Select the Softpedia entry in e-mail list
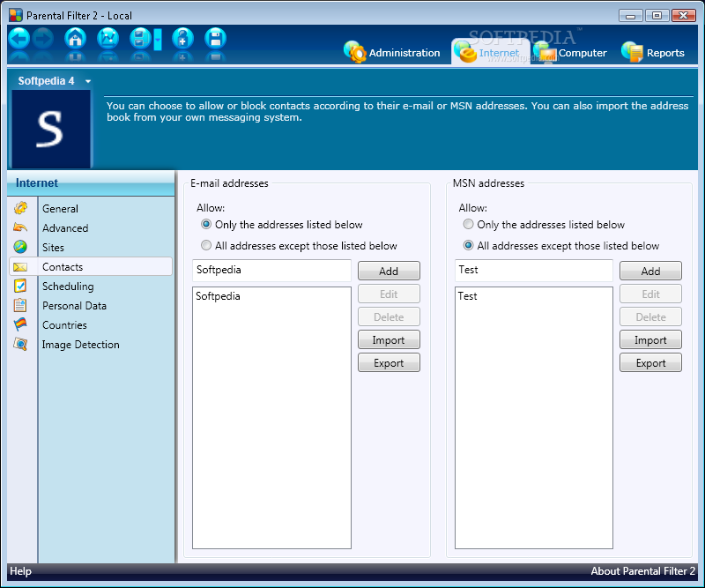The height and width of the screenshot is (588, 705). point(218,296)
